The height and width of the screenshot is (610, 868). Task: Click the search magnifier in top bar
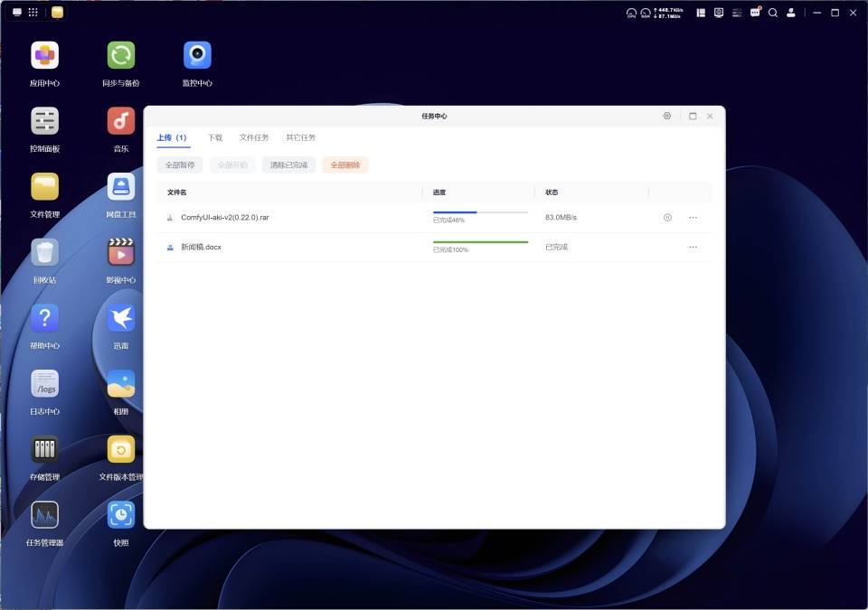pyautogui.click(x=773, y=12)
